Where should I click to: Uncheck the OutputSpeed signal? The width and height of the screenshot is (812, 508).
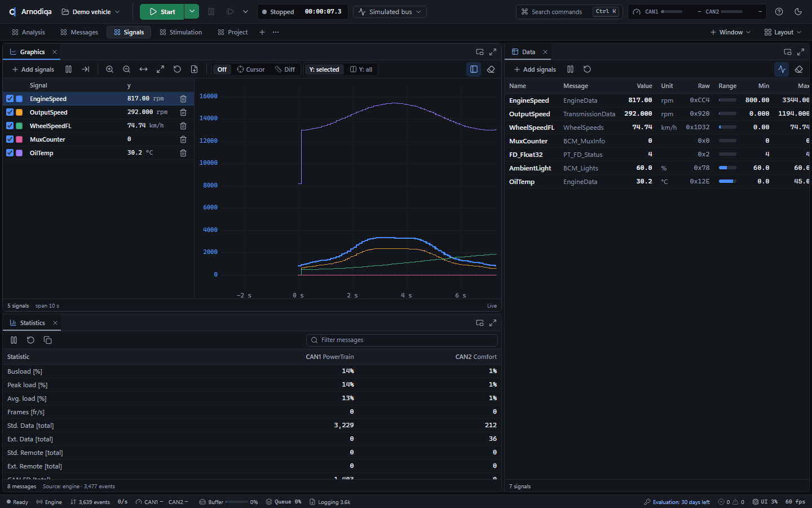pyautogui.click(x=10, y=112)
